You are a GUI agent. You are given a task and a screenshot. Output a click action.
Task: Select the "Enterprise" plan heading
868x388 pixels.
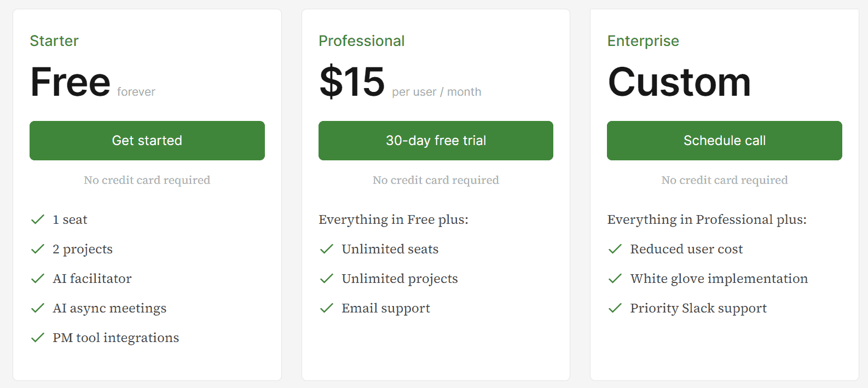[x=643, y=40]
